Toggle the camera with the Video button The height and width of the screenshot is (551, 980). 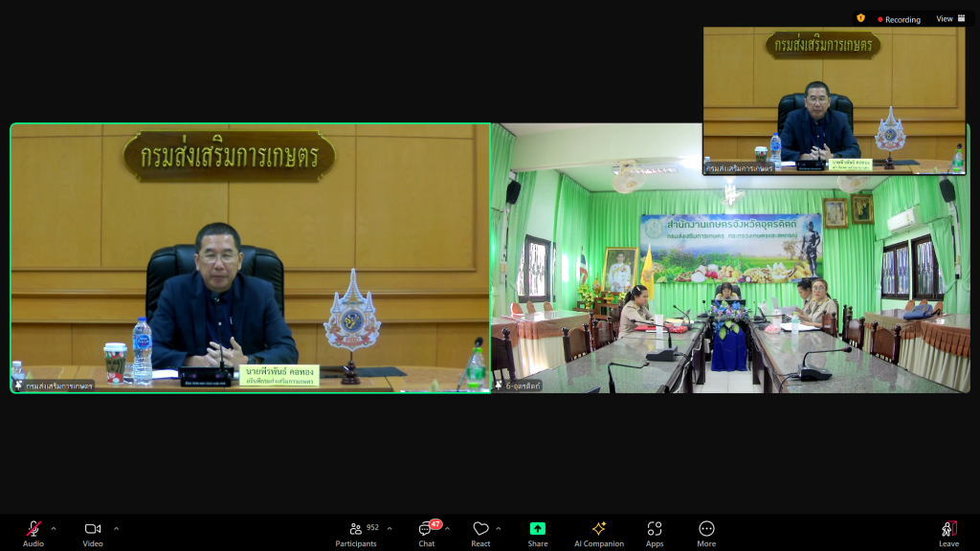(x=93, y=534)
